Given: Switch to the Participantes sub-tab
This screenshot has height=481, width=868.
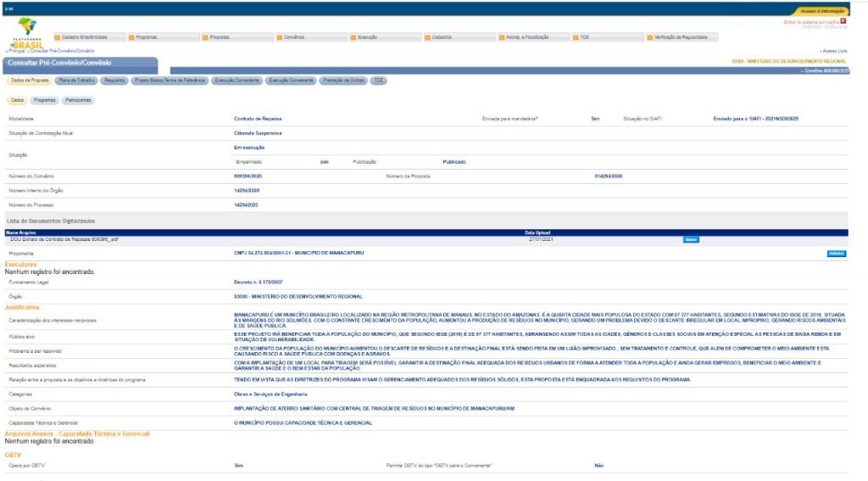Looking at the screenshot, I should click(78, 100).
